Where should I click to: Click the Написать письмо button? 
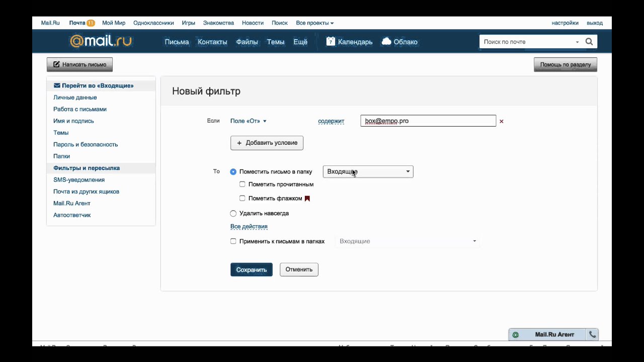[79, 64]
